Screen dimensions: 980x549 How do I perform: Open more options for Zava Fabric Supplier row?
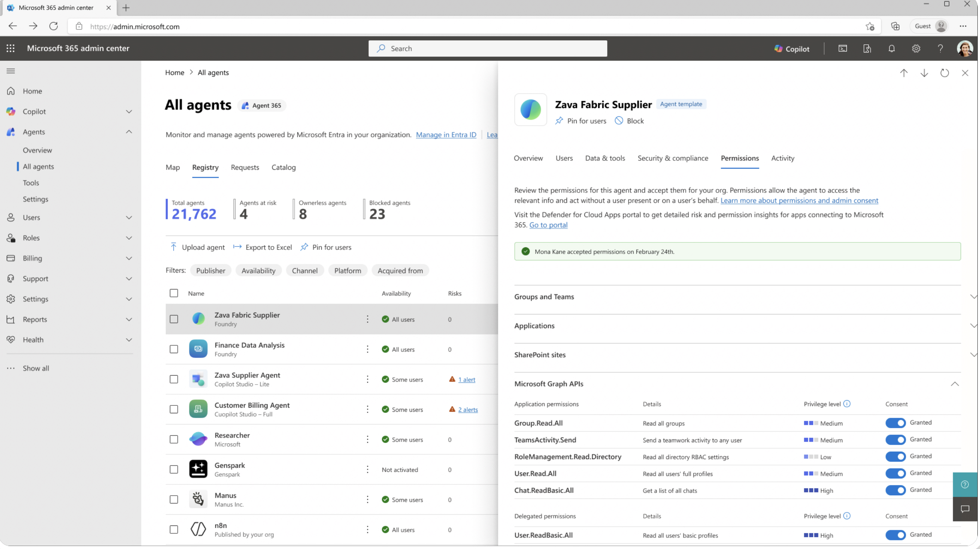(368, 319)
